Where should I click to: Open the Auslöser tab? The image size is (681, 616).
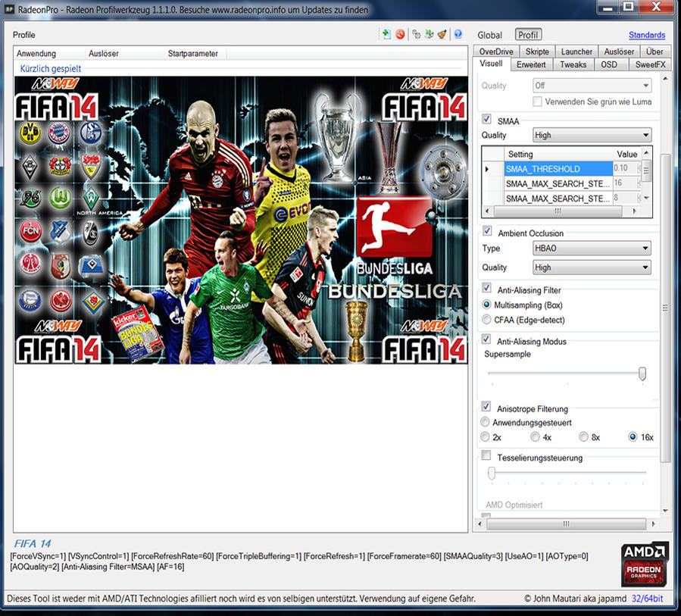(619, 52)
